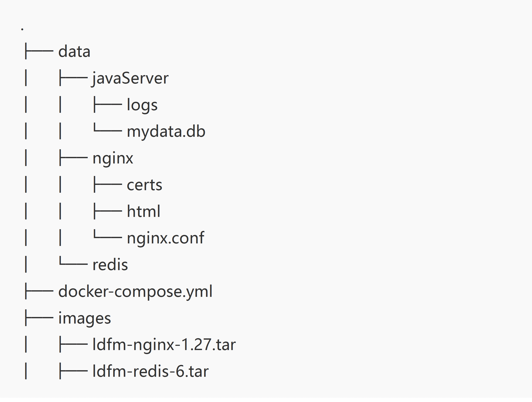Image resolution: width=532 pixels, height=402 pixels.
Task: Click the corner connector before redis
Action: coord(73,262)
